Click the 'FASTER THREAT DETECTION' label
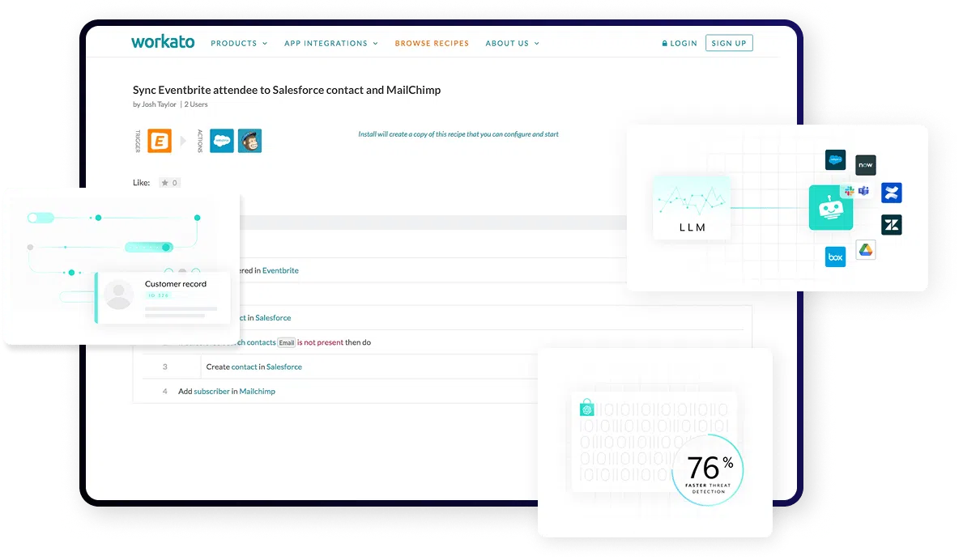963x560 pixels. click(708, 488)
